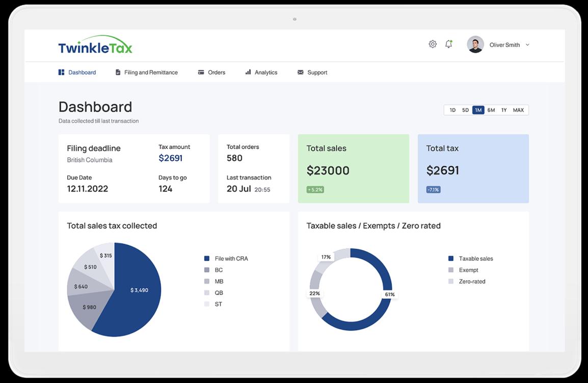The image size is (588, 383).
Task: Click the $510 pie slice
Action: click(x=90, y=267)
